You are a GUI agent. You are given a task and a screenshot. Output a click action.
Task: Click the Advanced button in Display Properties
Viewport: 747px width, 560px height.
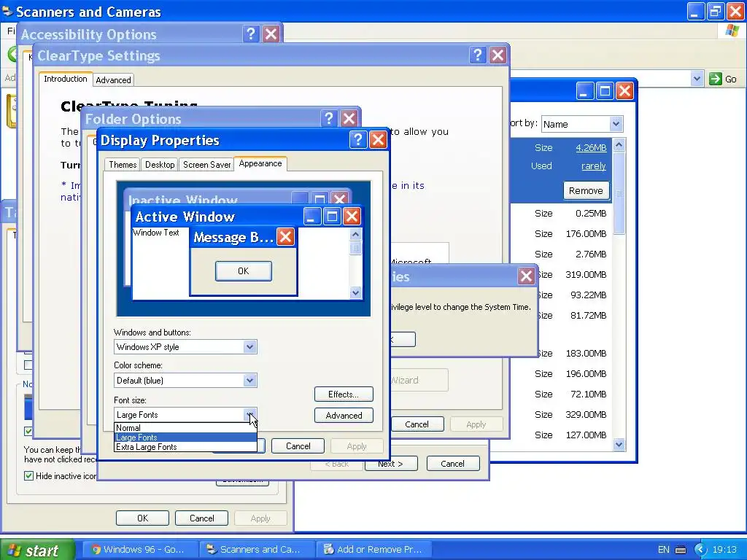coord(344,415)
